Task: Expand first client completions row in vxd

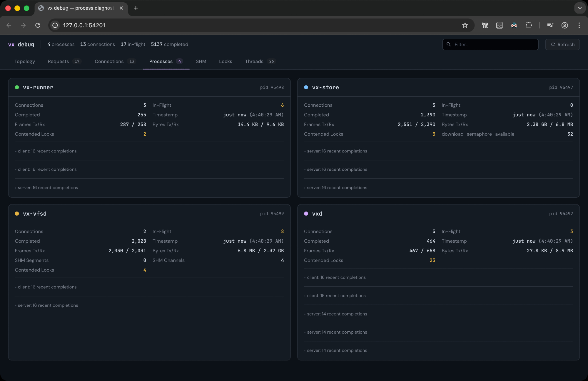Action: pyautogui.click(x=336, y=277)
